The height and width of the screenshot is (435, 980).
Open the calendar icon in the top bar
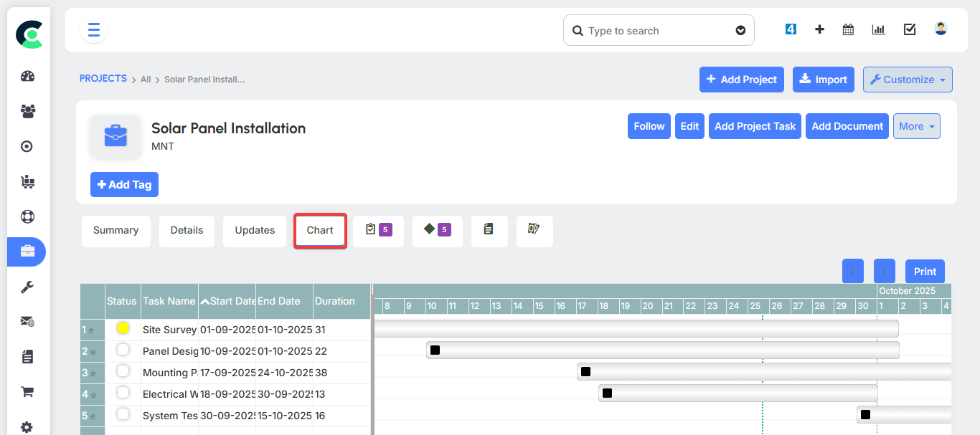coord(847,29)
